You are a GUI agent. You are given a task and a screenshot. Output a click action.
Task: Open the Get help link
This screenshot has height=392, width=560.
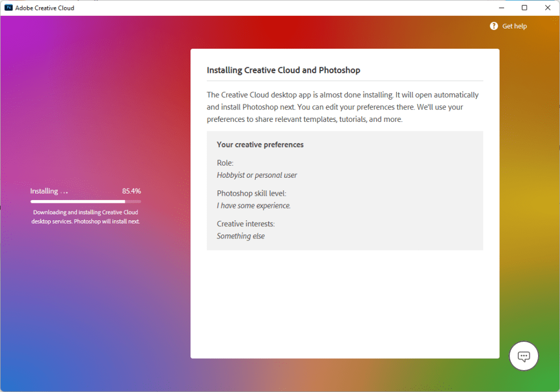point(514,26)
